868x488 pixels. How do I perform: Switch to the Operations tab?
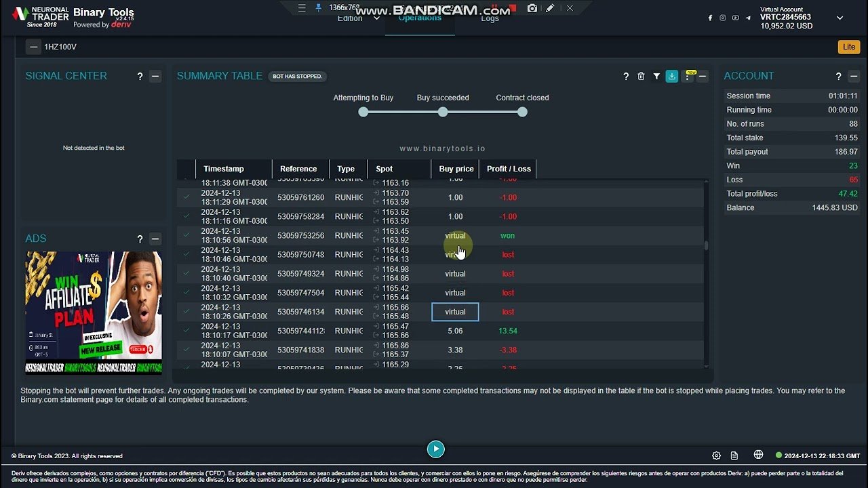coord(420,18)
